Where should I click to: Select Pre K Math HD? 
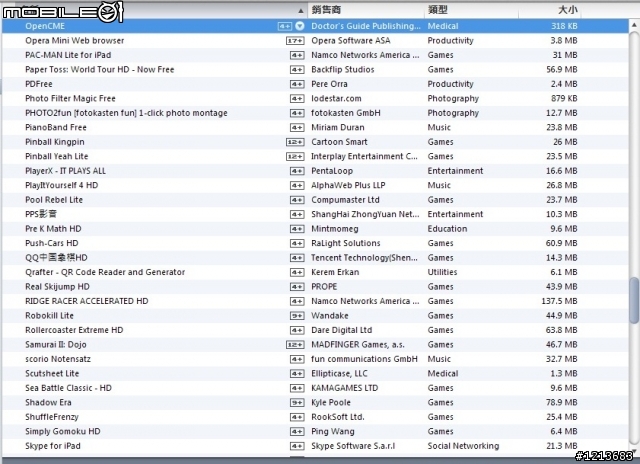click(315, 229)
